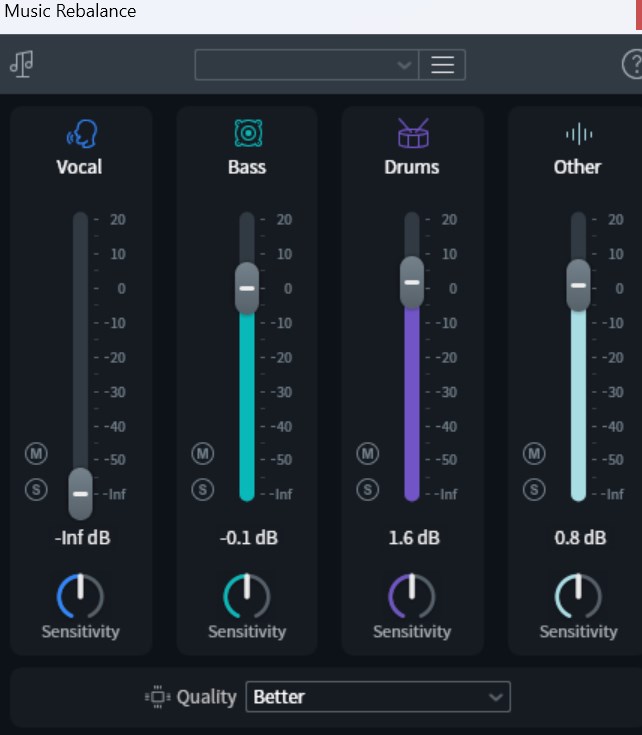The width and height of the screenshot is (642, 735).
Task: Click the Quality processor chip icon
Action: 158,697
